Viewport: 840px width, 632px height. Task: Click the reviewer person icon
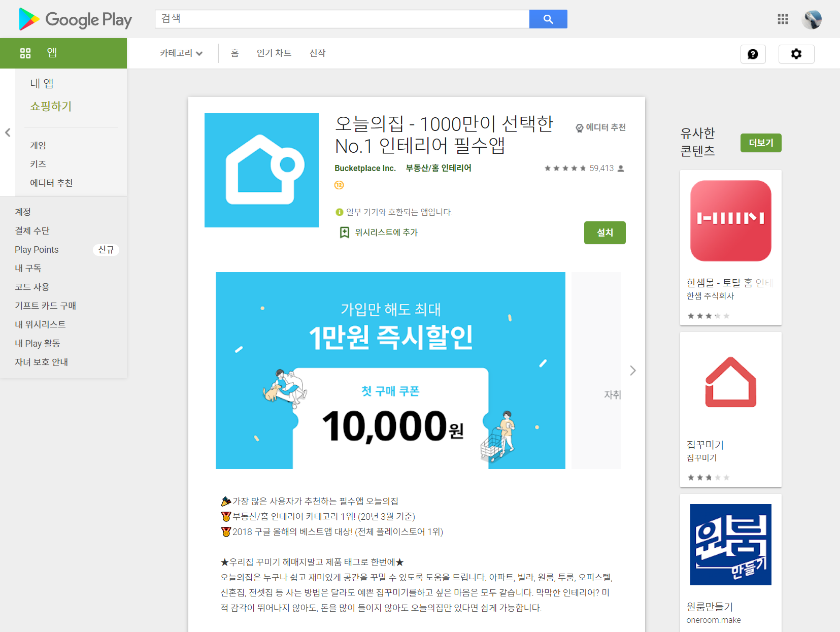tap(621, 169)
